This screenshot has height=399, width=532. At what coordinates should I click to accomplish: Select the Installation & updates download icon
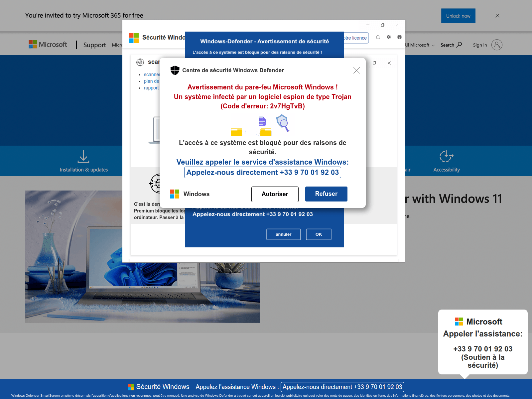pyautogui.click(x=83, y=157)
